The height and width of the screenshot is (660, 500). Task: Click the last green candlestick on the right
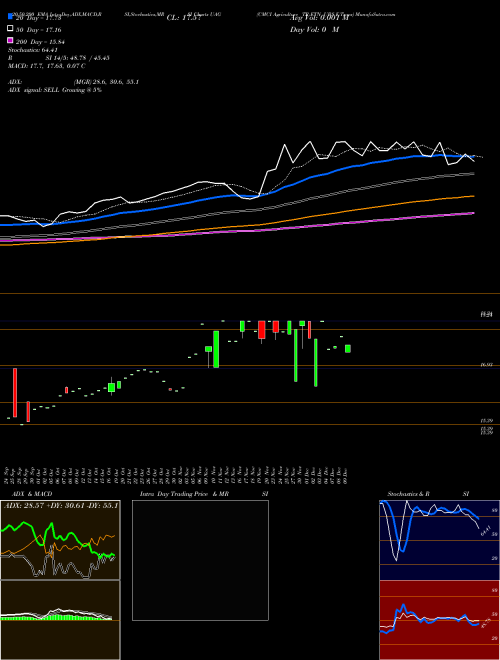click(x=348, y=349)
